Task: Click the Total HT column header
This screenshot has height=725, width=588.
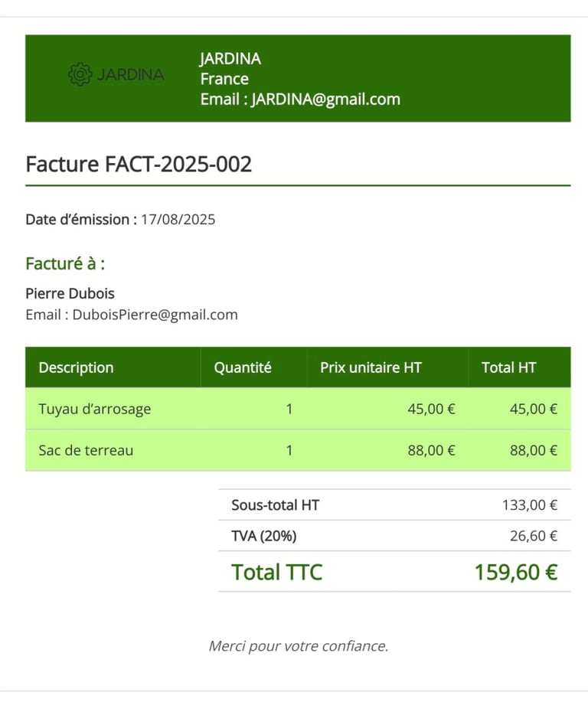Action: click(x=508, y=367)
